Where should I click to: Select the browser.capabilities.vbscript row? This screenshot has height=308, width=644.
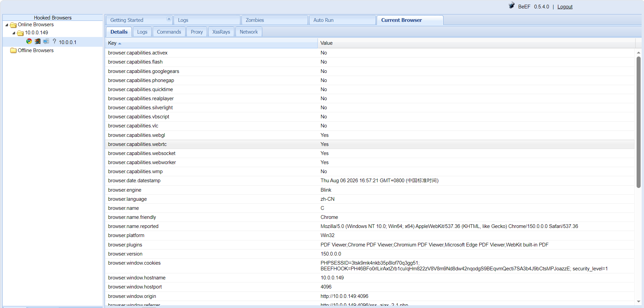(x=370, y=117)
